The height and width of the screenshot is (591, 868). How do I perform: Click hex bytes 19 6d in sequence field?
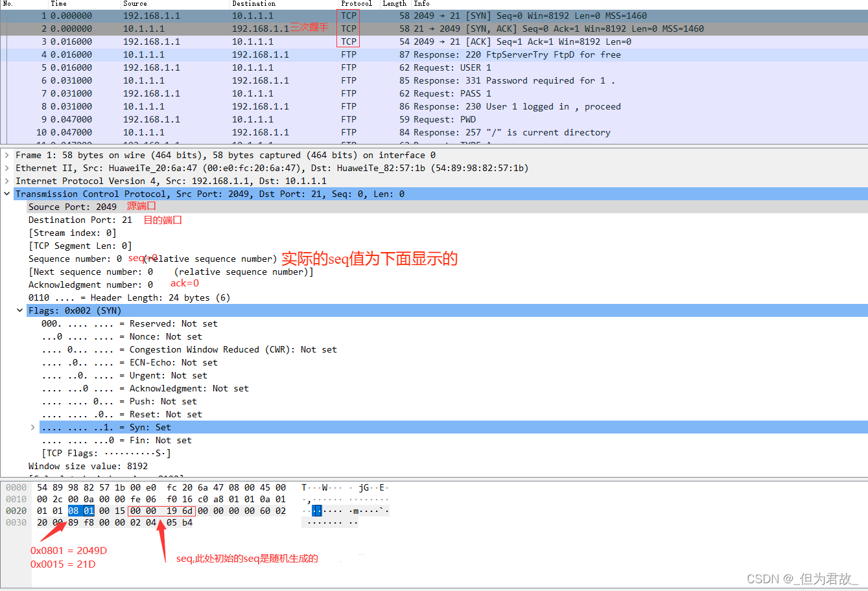180,511
